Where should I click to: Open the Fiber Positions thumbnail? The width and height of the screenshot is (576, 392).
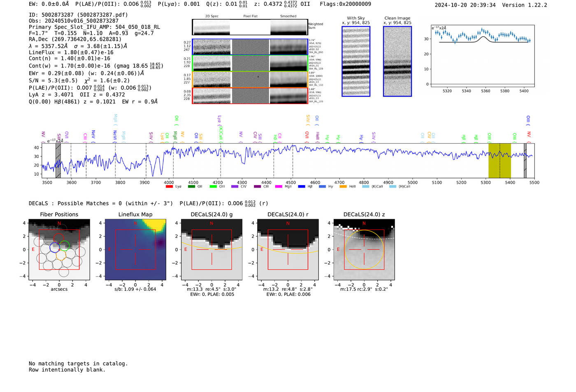coord(59,250)
